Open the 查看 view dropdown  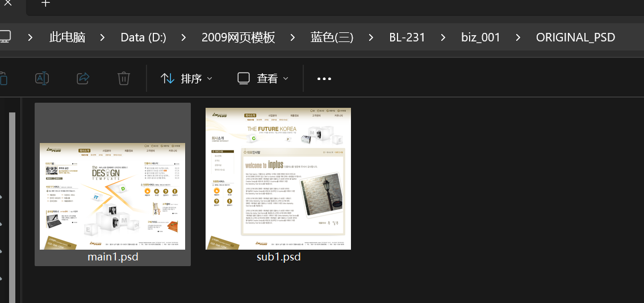pos(264,78)
